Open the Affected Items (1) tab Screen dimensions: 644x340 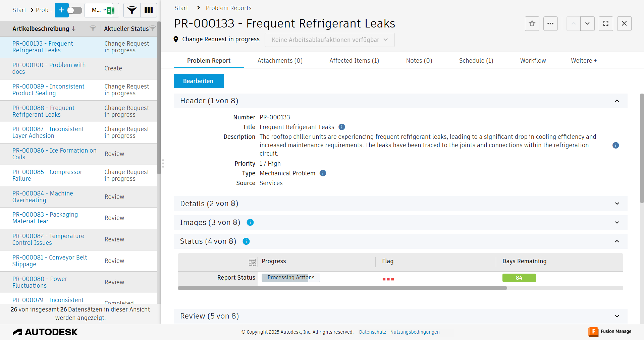pos(354,61)
